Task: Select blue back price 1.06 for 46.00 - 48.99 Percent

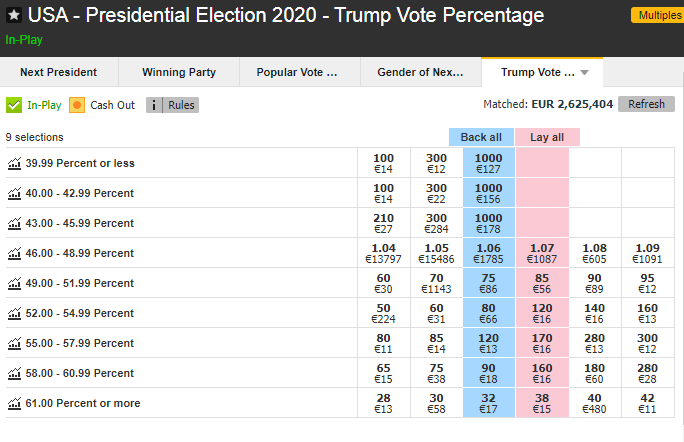Action: (489, 253)
